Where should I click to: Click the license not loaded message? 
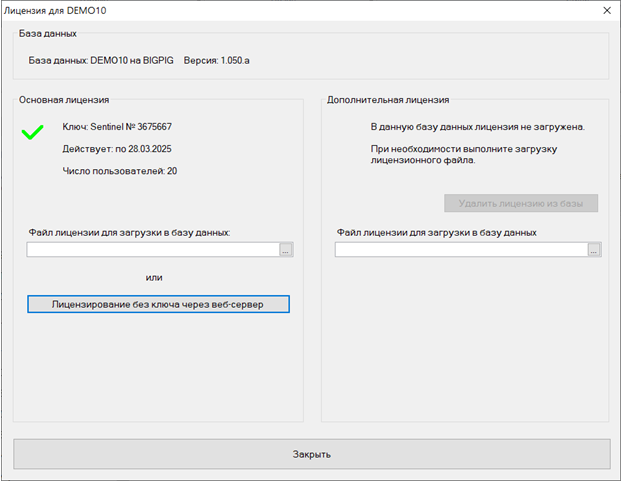[x=478, y=127]
